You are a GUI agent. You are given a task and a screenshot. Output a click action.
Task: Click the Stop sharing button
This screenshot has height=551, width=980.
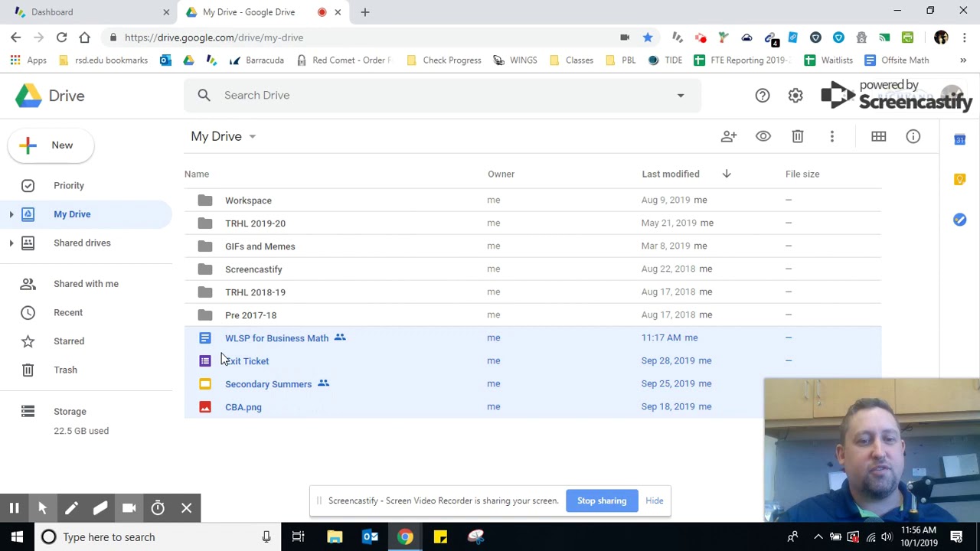click(x=602, y=500)
